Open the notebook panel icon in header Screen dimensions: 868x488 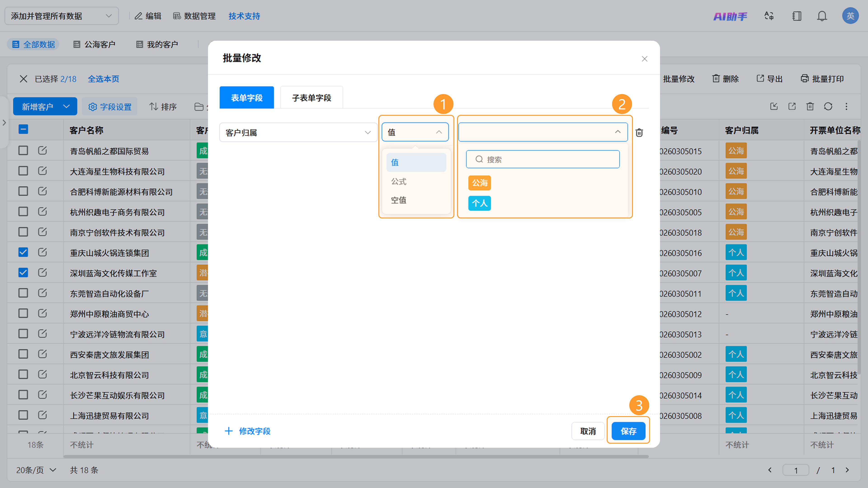pos(797,16)
